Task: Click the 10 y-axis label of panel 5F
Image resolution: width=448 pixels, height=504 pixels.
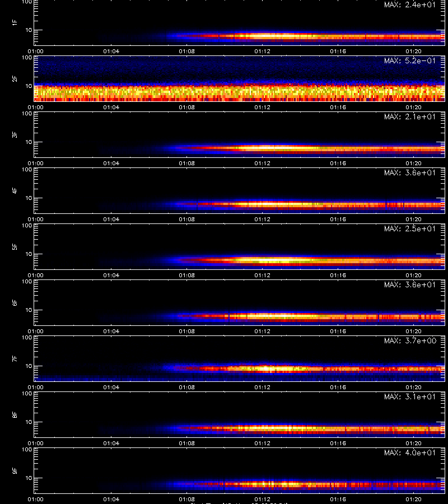Action: [29, 254]
